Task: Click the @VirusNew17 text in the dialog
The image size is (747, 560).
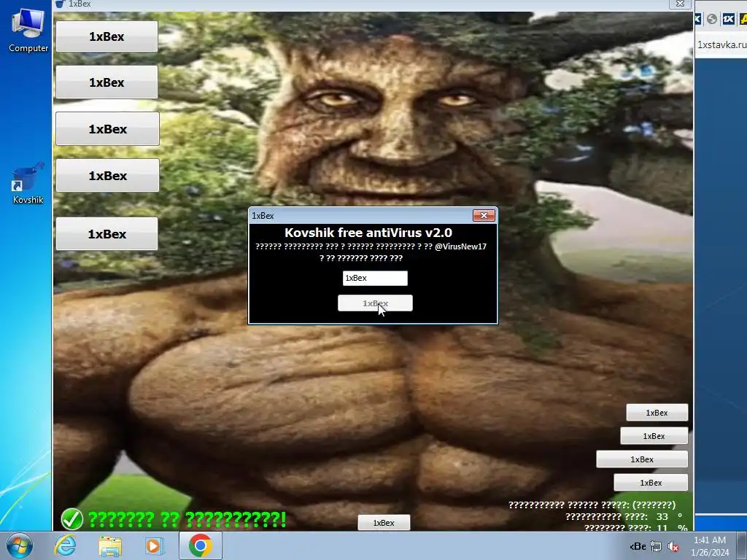Action: click(x=461, y=246)
